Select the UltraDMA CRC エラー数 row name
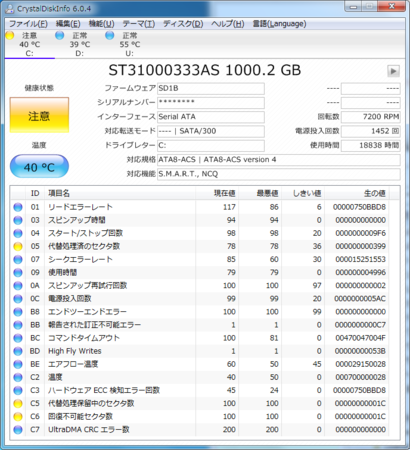The image size is (410, 450). 89,430
